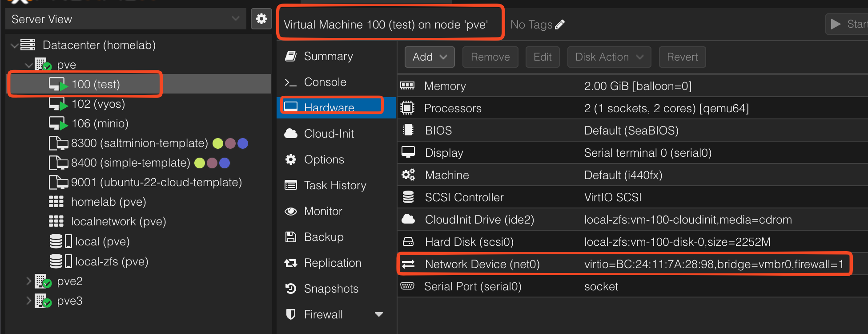Click the Hard Disk (scsi0) drive icon
Viewport: 868px width, 334px height.
point(408,241)
